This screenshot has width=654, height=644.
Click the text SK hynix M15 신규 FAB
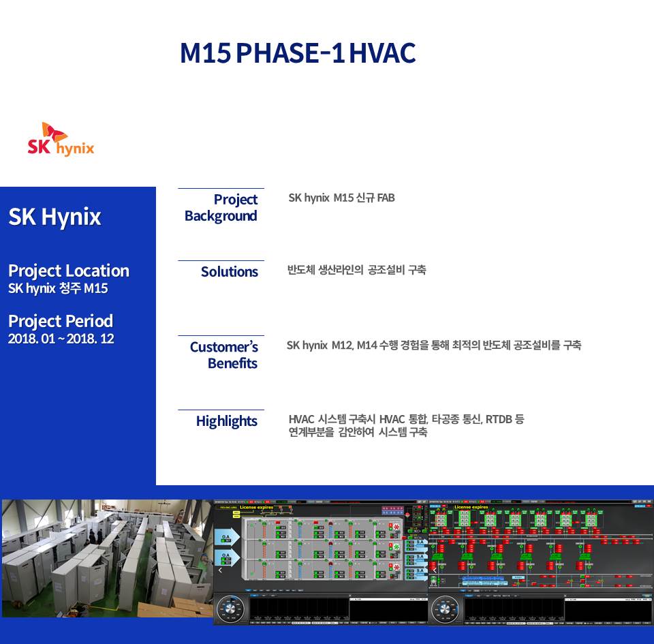tap(341, 198)
